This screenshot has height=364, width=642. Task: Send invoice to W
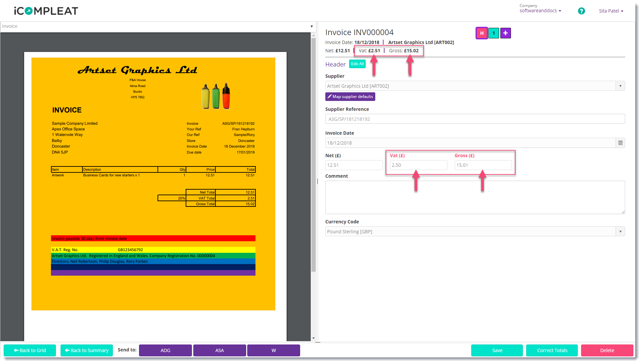tap(274, 350)
